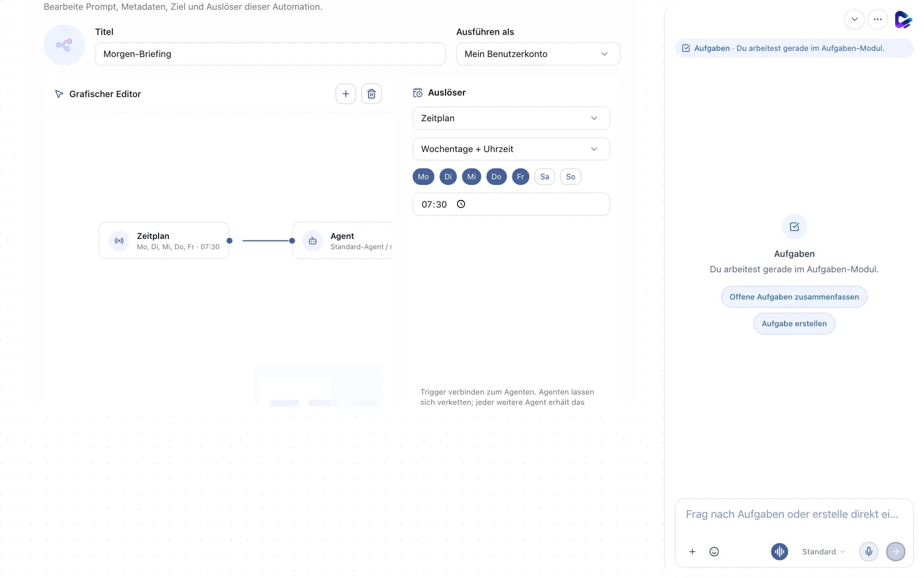Click the Agent node robot icon
924x578 pixels.
(313, 240)
